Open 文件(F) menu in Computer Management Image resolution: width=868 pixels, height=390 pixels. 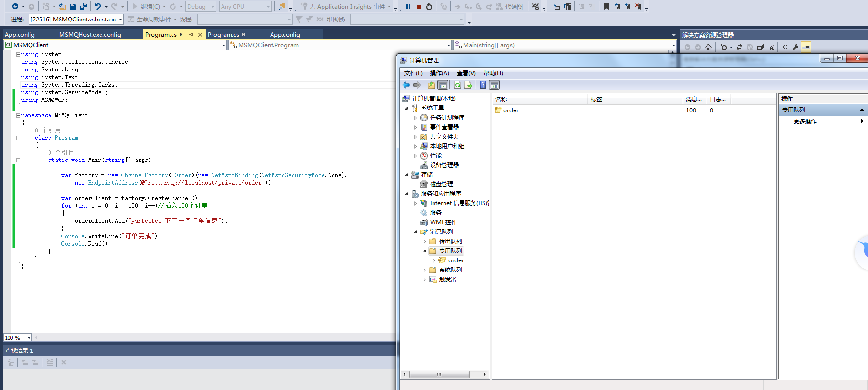pyautogui.click(x=413, y=73)
